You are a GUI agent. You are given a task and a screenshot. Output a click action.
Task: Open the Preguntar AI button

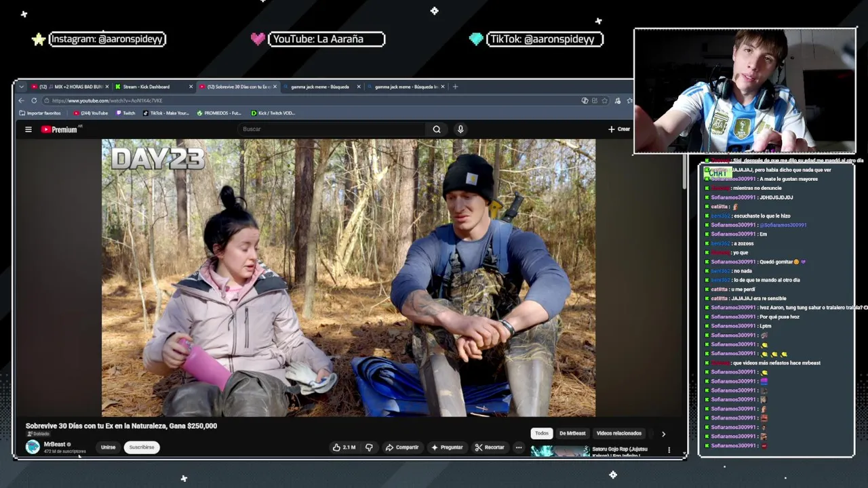pyautogui.click(x=447, y=447)
